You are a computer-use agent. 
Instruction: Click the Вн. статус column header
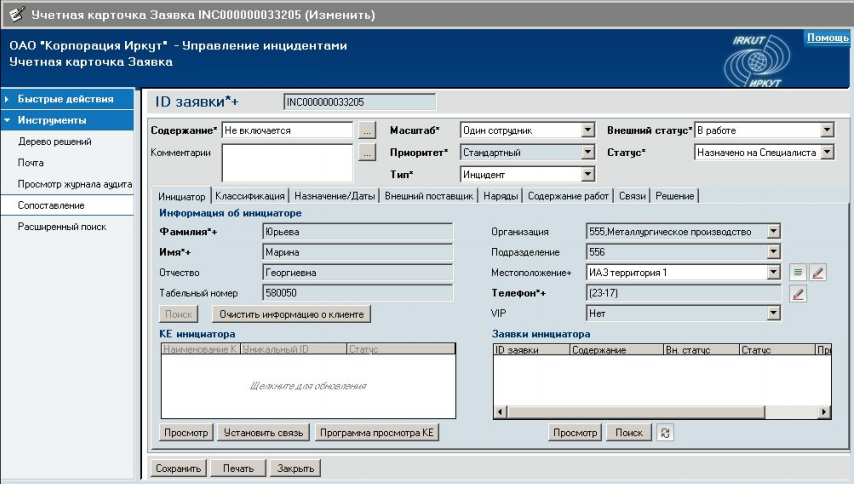point(702,350)
